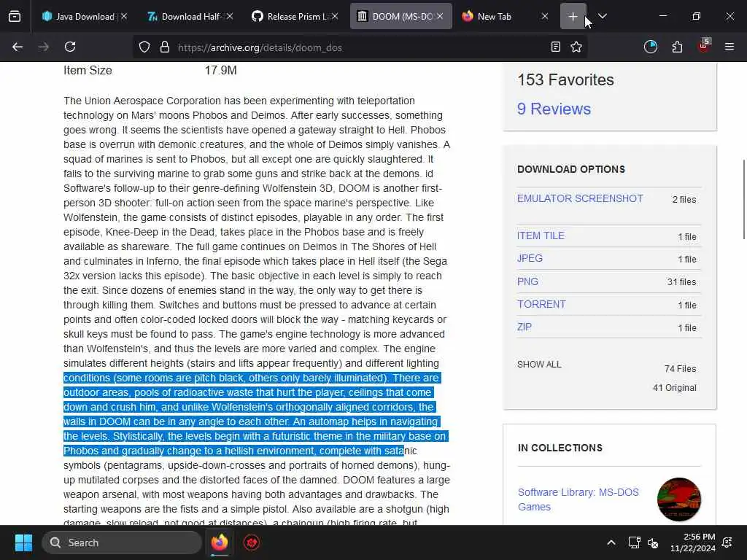
Task: Open the notifications bell icon
Action: click(x=727, y=542)
